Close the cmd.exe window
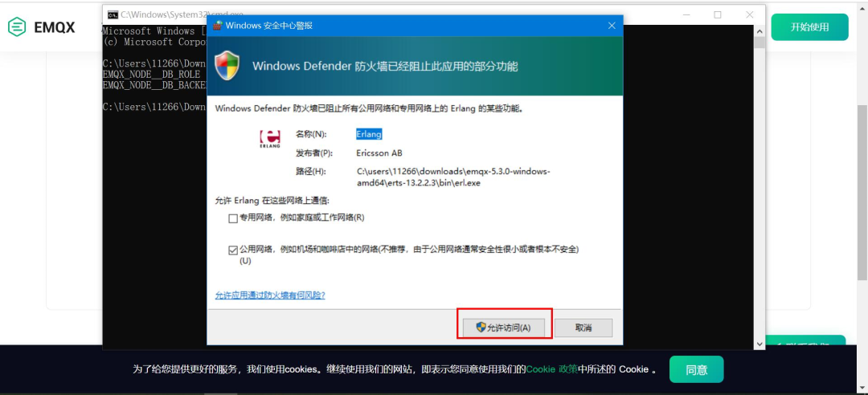This screenshot has width=868, height=395. (x=749, y=15)
